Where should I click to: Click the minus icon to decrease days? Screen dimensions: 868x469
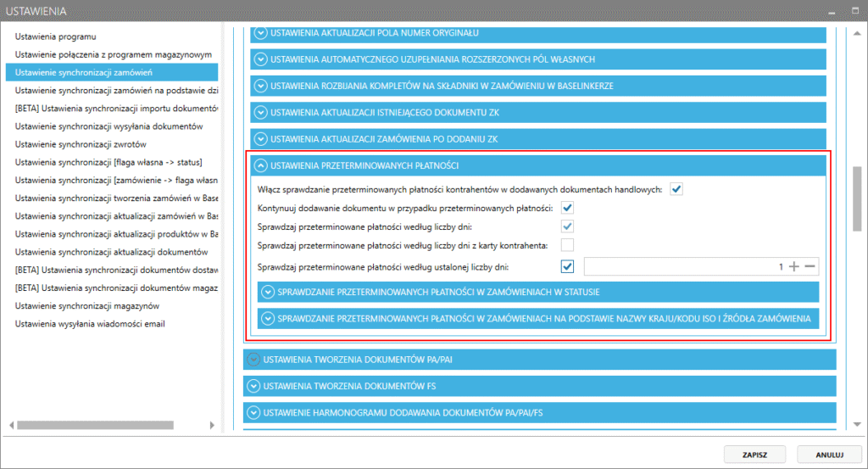810,267
